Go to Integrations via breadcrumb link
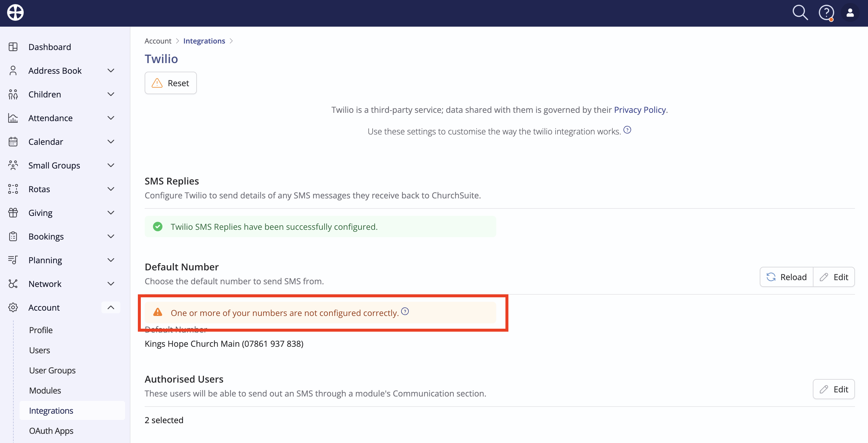This screenshot has height=443, width=868. 204,41
